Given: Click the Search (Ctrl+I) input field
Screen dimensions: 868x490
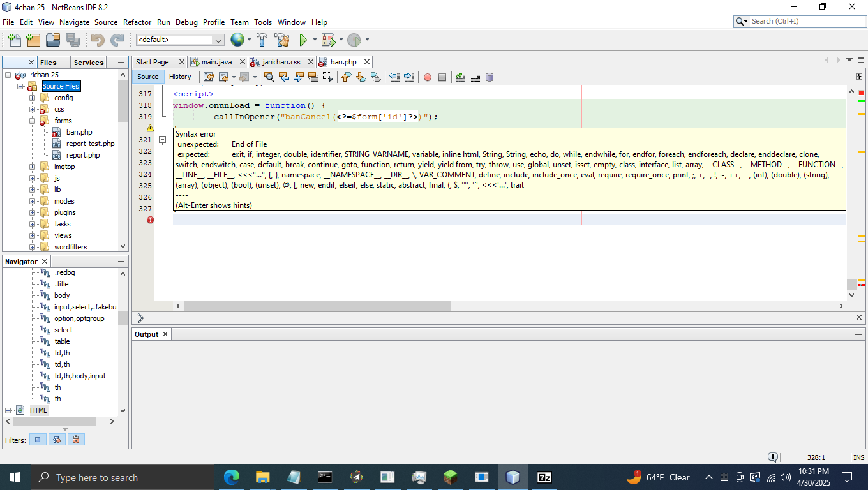Looking at the screenshot, I should click(x=805, y=21).
